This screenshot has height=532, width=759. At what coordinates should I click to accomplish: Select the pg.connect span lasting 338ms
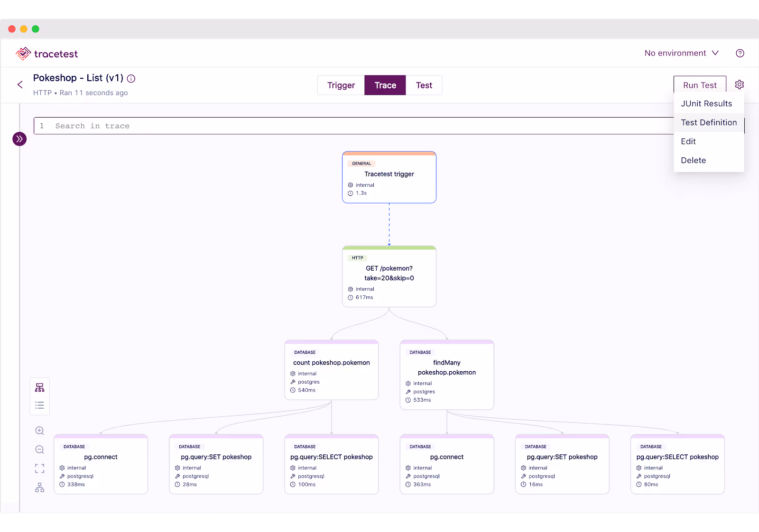click(x=101, y=464)
